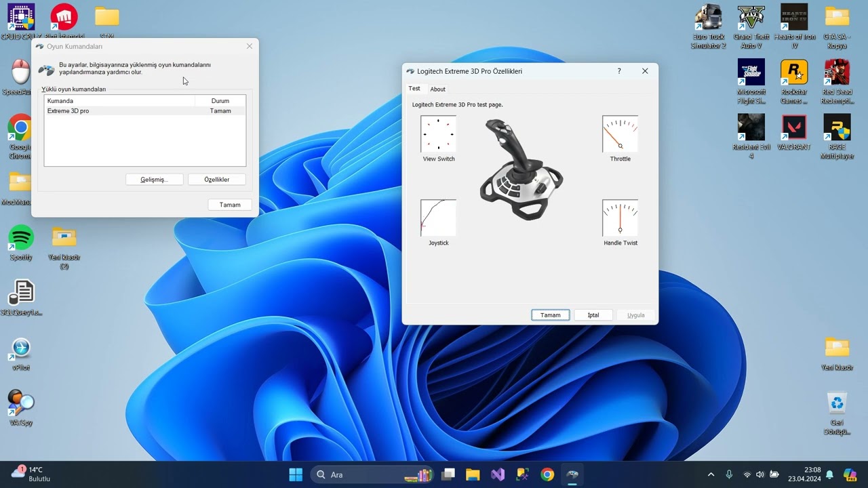The width and height of the screenshot is (868, 488).
Task: Click the Logitech joystick image
Action: pyautogui.click(x=521, y=169)
